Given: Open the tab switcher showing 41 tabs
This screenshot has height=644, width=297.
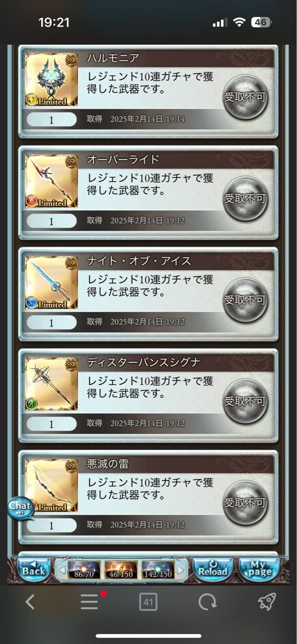Looking at the screenshot, I should 148,602.
